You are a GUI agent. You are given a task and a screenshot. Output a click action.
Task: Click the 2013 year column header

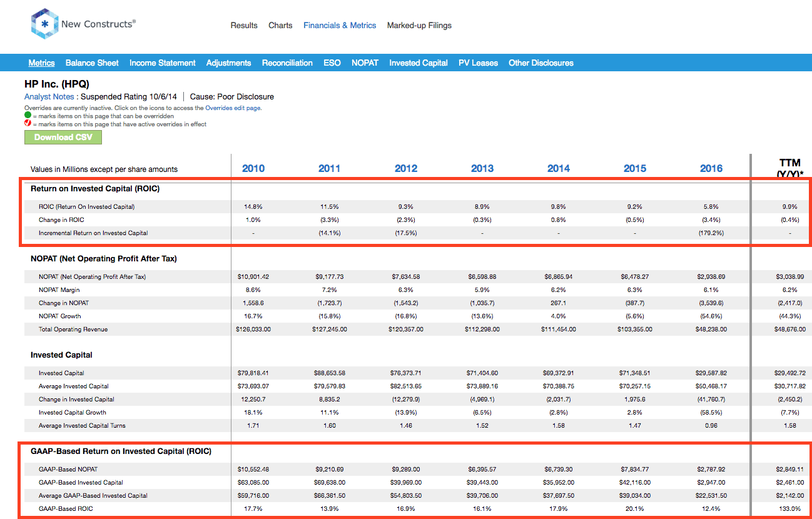482,168
